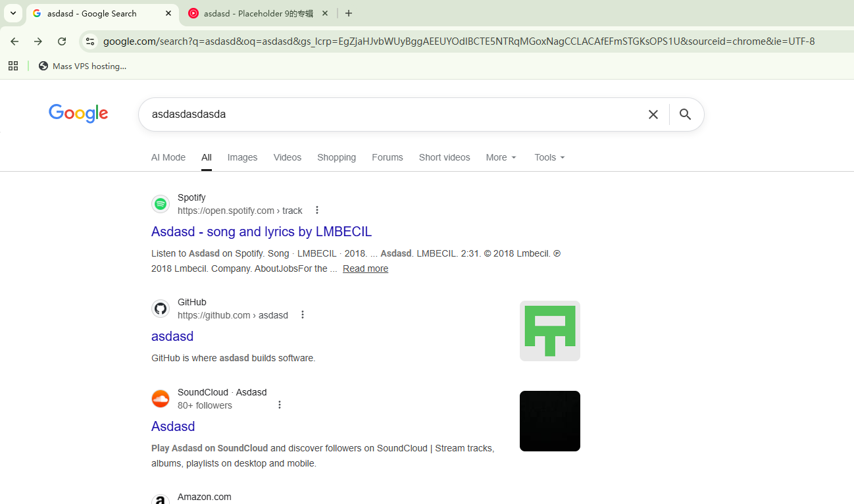View site information icon in address bar
Image resolution: width=854 pixels, height=504 pixels.
[90, 41]
